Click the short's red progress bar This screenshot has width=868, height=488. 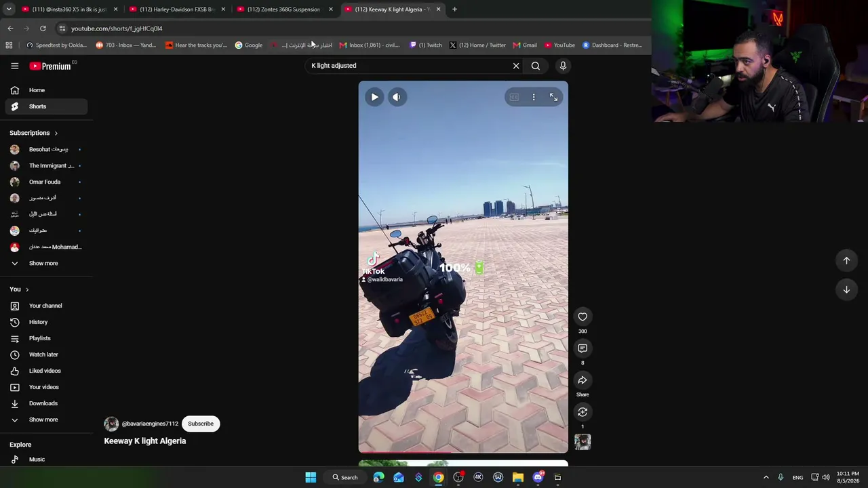point(463,451)
